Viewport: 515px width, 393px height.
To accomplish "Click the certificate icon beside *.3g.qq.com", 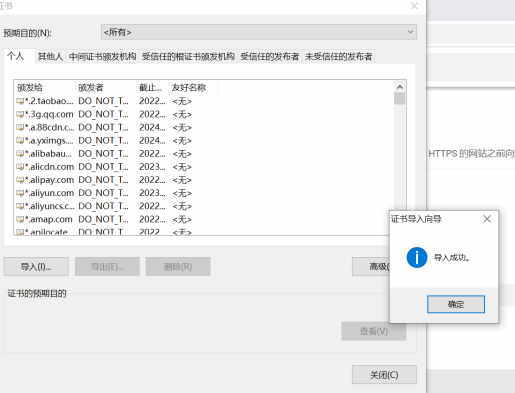I will [x=20, y=114].
